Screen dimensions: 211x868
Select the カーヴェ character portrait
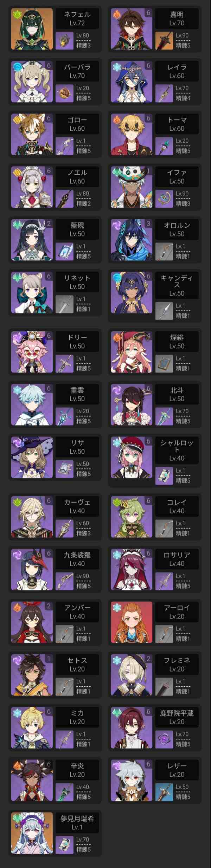32,517
